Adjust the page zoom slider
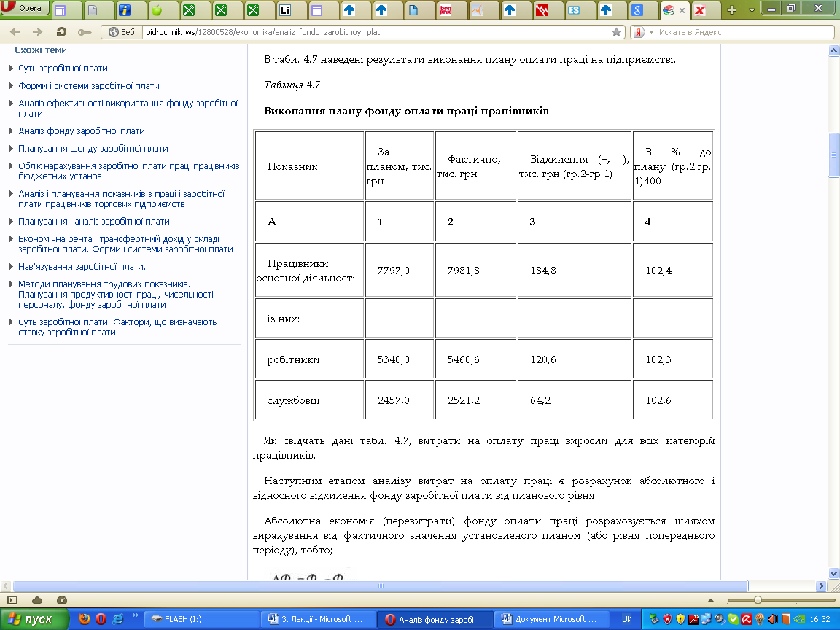Image resolution: width=840 pixels, height=630 pixels. 758,600
